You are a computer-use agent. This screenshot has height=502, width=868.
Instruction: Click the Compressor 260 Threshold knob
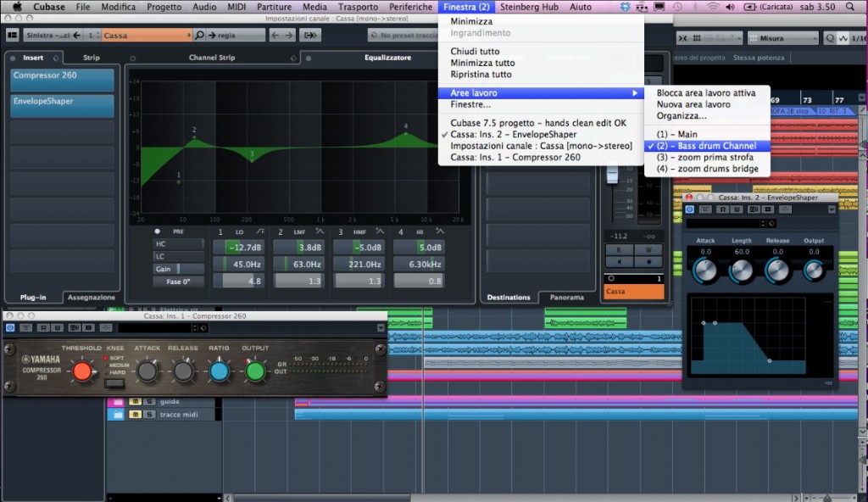pyautogui.click(x=82, y=371)
